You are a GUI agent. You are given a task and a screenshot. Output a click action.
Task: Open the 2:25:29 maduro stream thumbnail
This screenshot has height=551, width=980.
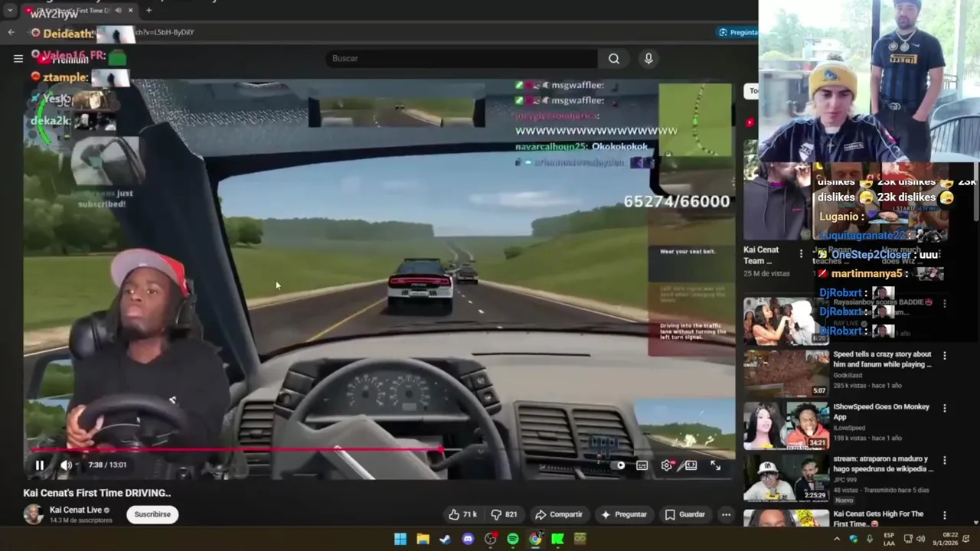[x=786, y=478]
